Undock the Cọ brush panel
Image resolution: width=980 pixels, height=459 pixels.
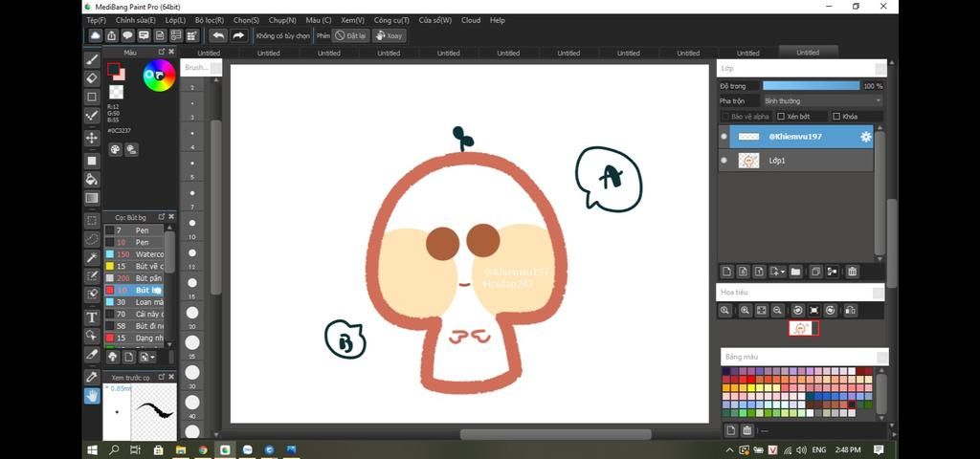click(x=161, y=217)
